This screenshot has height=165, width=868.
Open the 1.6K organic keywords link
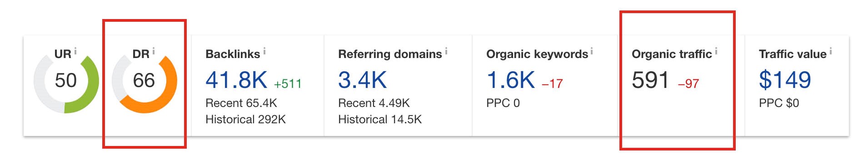(511, 80)
